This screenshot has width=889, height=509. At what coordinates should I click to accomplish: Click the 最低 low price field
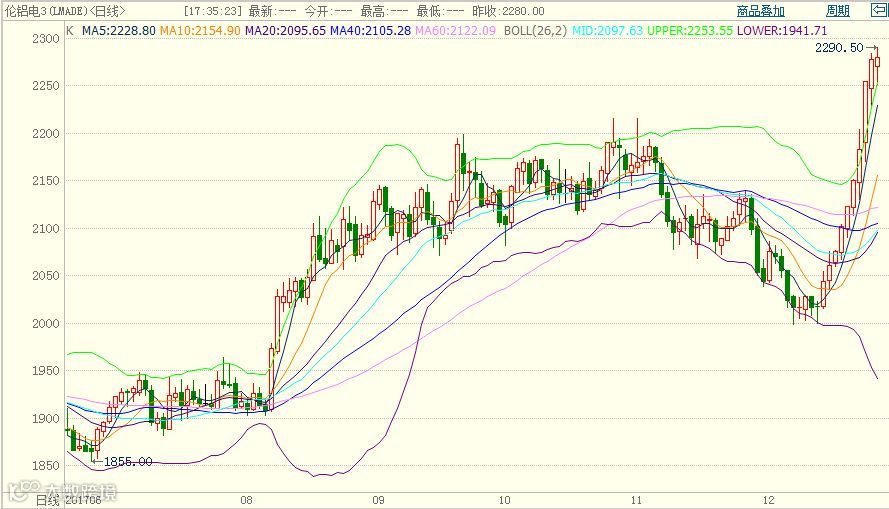[441, 11]
